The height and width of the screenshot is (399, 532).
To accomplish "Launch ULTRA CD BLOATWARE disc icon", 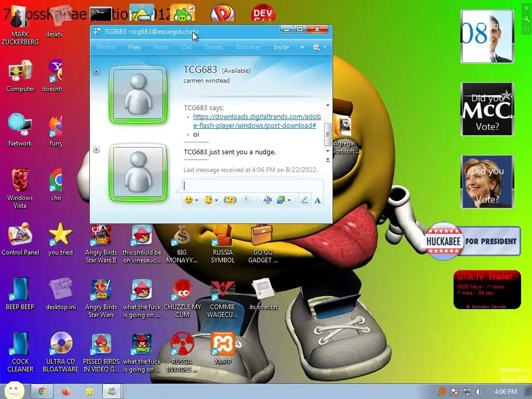I will [x=60, y=352].
